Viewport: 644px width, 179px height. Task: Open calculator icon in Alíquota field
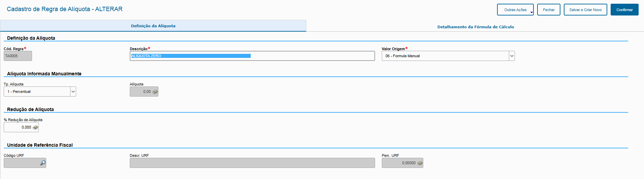point(155,92)
